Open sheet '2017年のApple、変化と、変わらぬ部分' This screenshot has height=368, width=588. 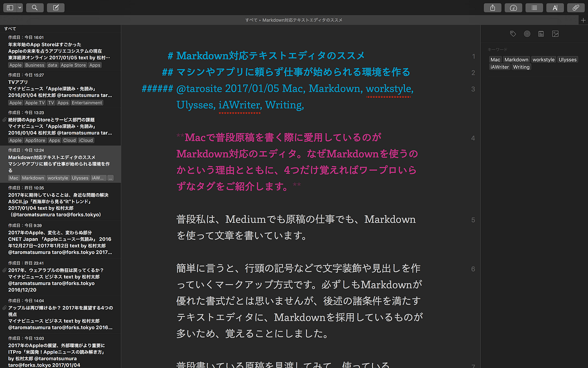pos(60,239)
